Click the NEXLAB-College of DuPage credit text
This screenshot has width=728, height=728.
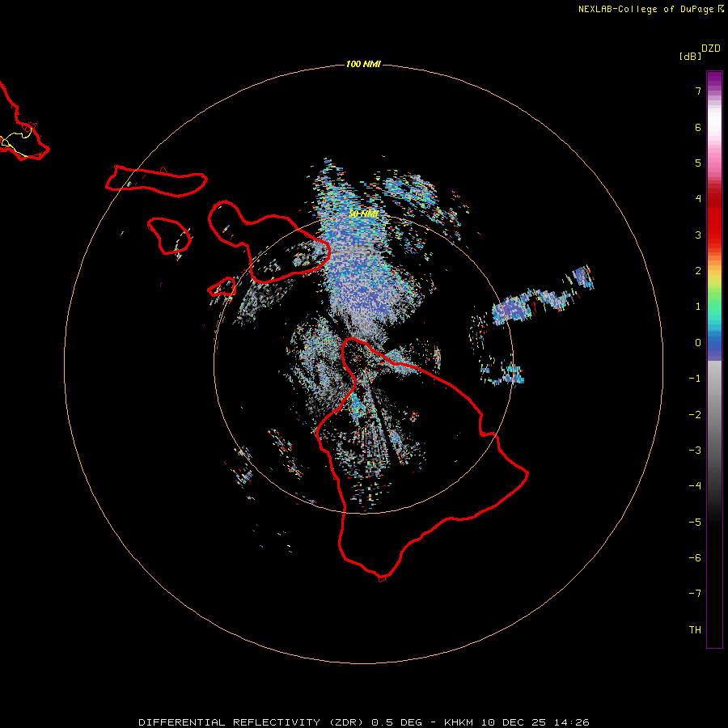[650, 9]
